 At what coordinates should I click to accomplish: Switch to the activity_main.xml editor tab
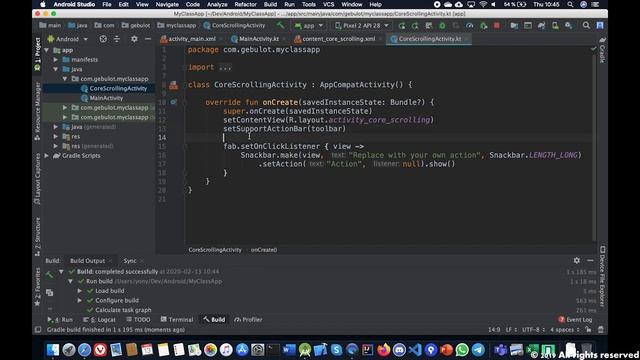(x=191, y=39)
